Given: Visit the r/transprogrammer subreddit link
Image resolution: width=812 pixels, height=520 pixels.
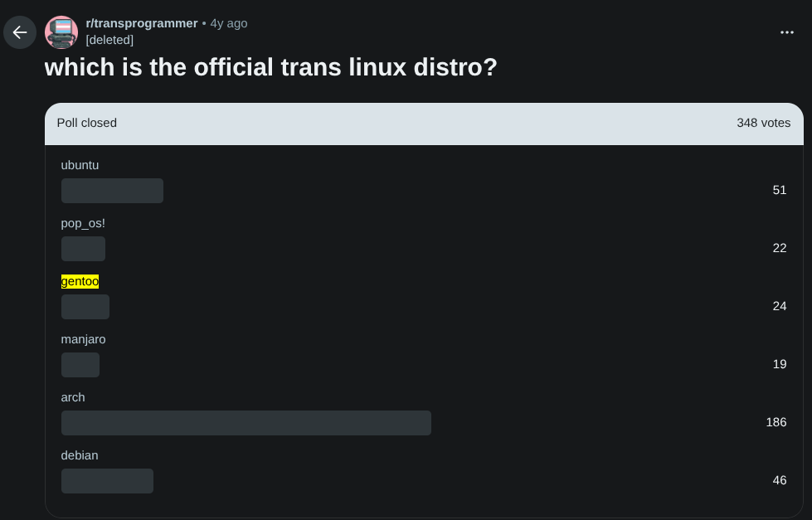Looking at the screenshot, I should coord(141,23).
